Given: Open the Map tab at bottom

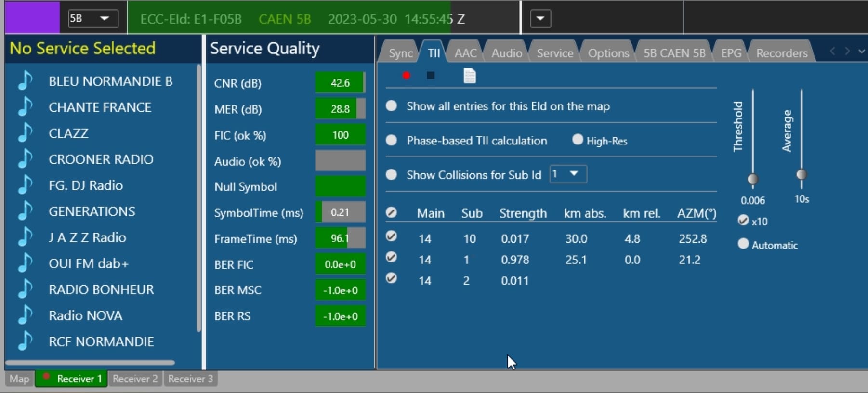Looking at the screenshot, I should (19, 379).
